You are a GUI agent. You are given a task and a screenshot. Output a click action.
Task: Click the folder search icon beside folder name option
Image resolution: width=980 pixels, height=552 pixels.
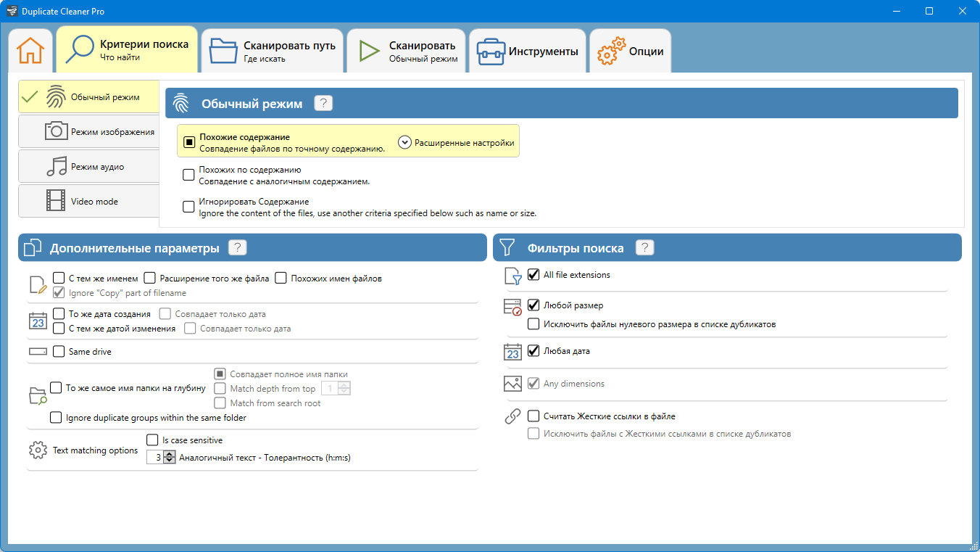tap(38, 395)
